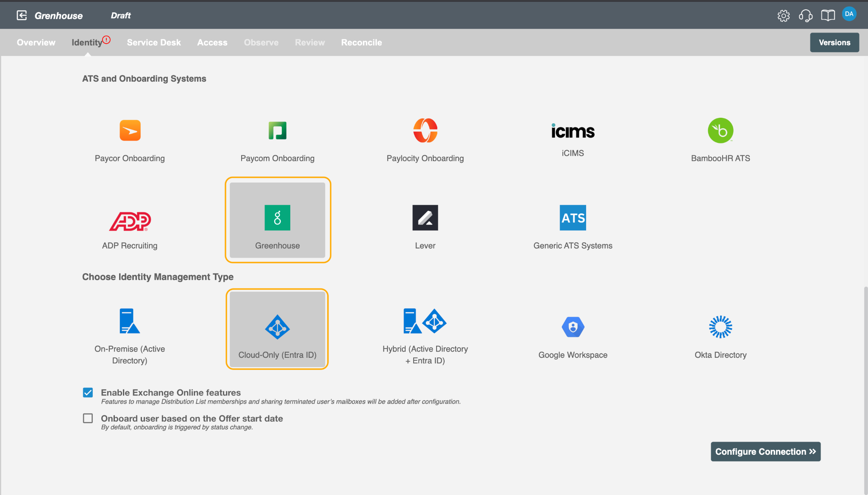Toggle Enable Exchange Online features checkbox
Screen dimensions: 868x495
(88, 393)
